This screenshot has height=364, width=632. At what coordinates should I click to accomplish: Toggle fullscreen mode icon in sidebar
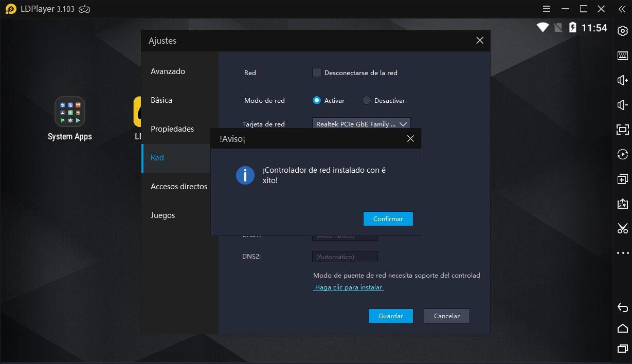[622, 130]
